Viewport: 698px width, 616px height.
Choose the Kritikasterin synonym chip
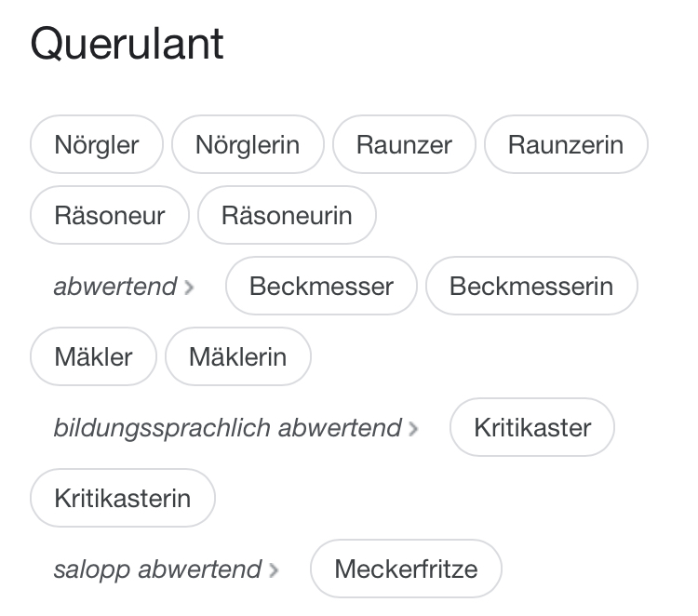pyautogui.click(x=123, y=499)
